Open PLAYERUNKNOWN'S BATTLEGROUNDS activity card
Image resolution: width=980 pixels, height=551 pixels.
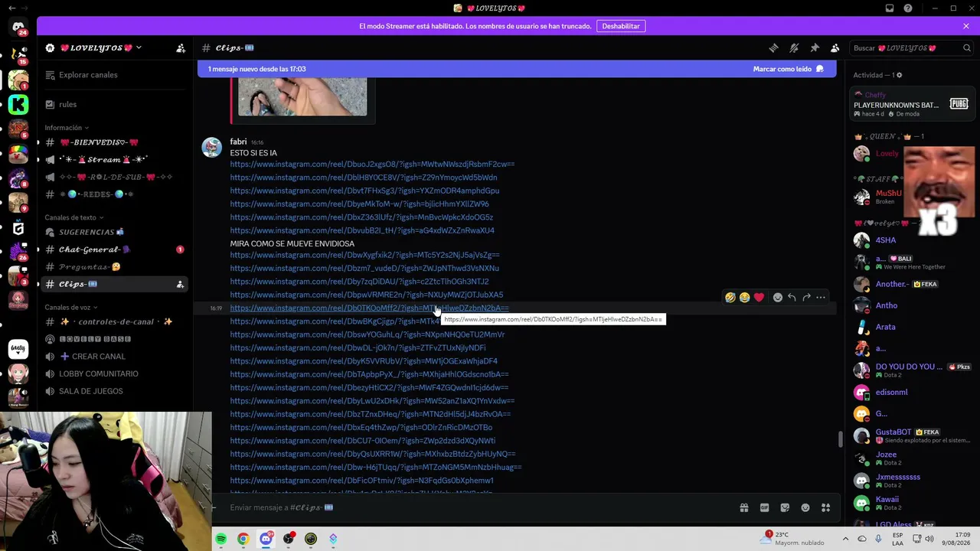(x=911, y=105)
